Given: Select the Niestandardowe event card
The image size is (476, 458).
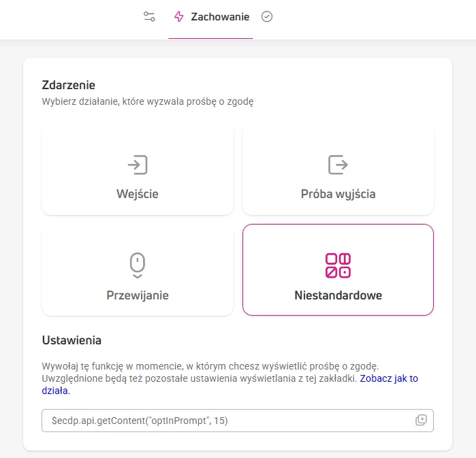Looking at the screenshot, I should pos(338,270).
